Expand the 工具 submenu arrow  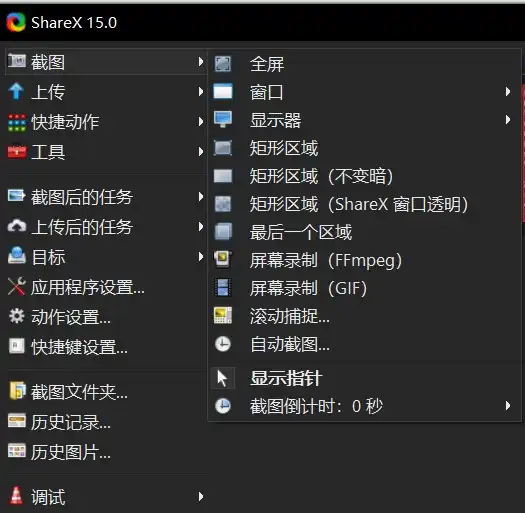201,152
